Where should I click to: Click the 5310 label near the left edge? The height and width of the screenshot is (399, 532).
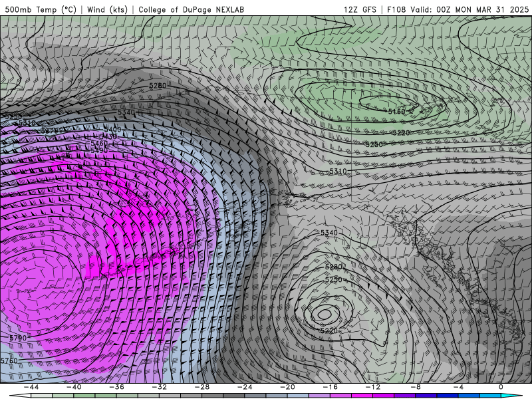tap(27, 123)
